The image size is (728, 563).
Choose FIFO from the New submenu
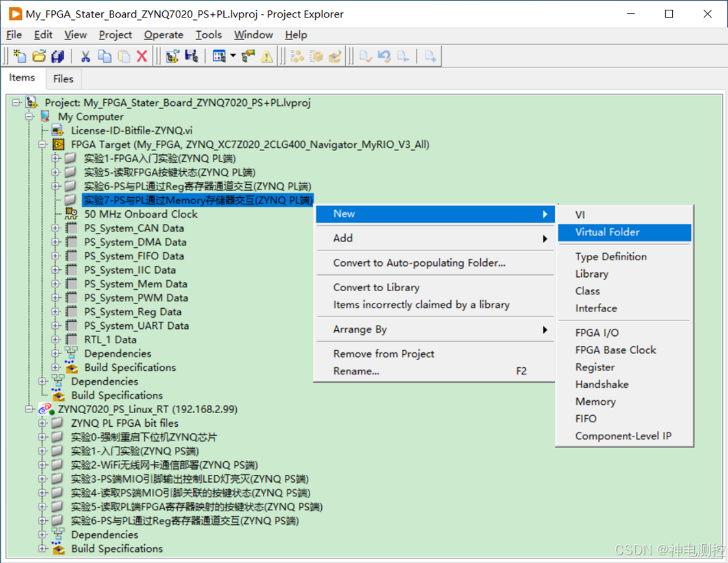point(624,418)
